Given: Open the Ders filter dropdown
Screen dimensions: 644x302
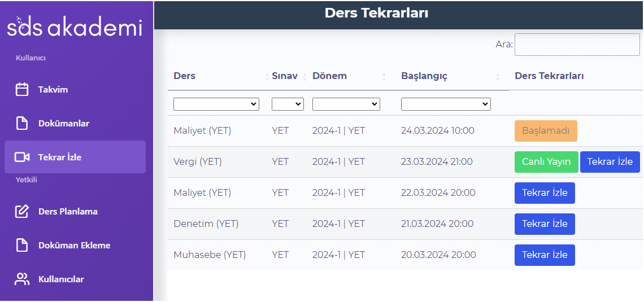Looking at the screenshot, I should click(216, 104).
